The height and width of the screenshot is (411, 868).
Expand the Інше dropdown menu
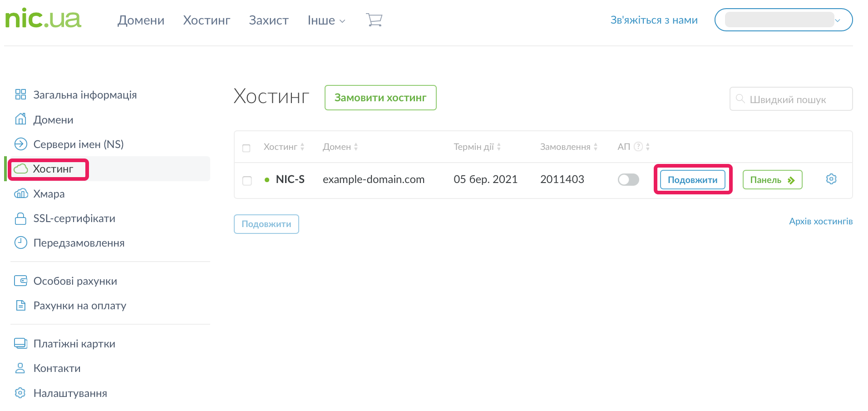(x=326, y=20)
